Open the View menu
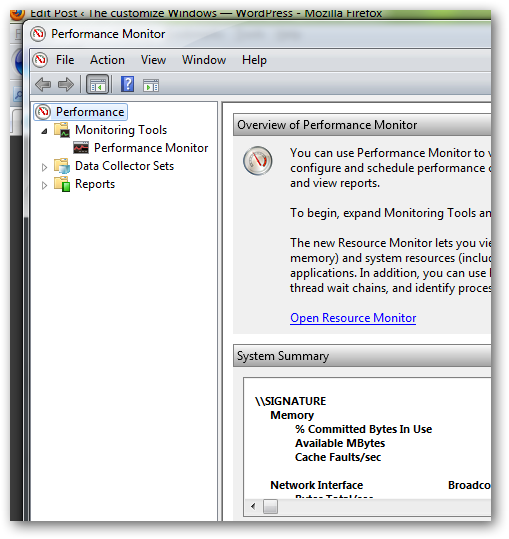Viewport: 509px width, 539px height. [153, 60]
